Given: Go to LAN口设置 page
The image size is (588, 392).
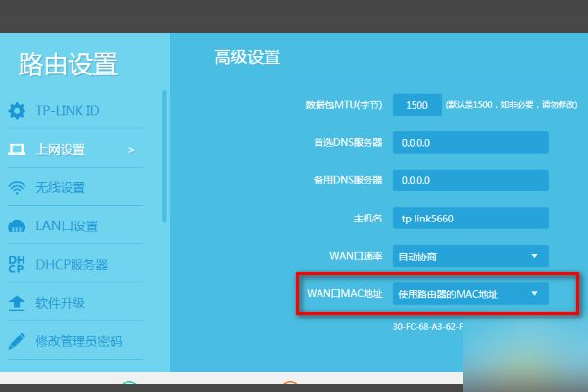Looking at the screenshot, I should pos(67,226).
